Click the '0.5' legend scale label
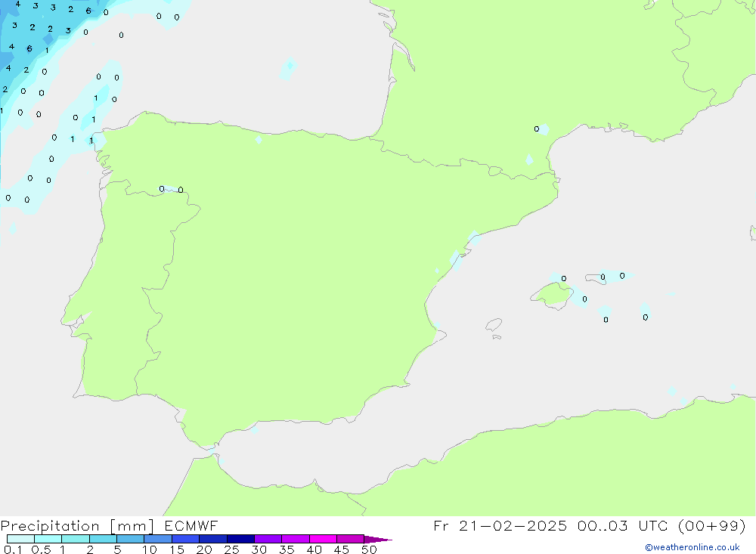 [x=41, y=549]
